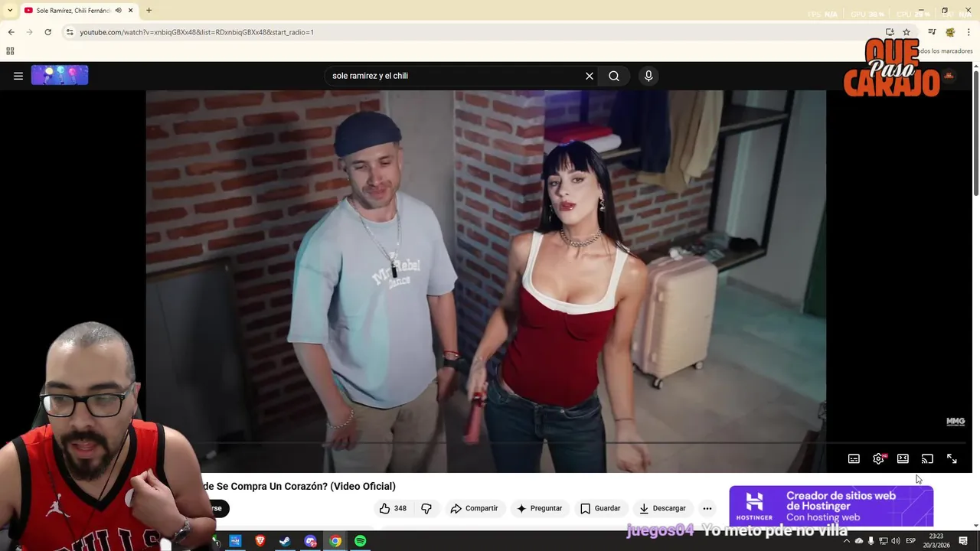Image resolution: width=980 pixels, height=551 pixels.
Task: Switch to the Chrome taskbar icon
Action: click(x=335, y=541)
